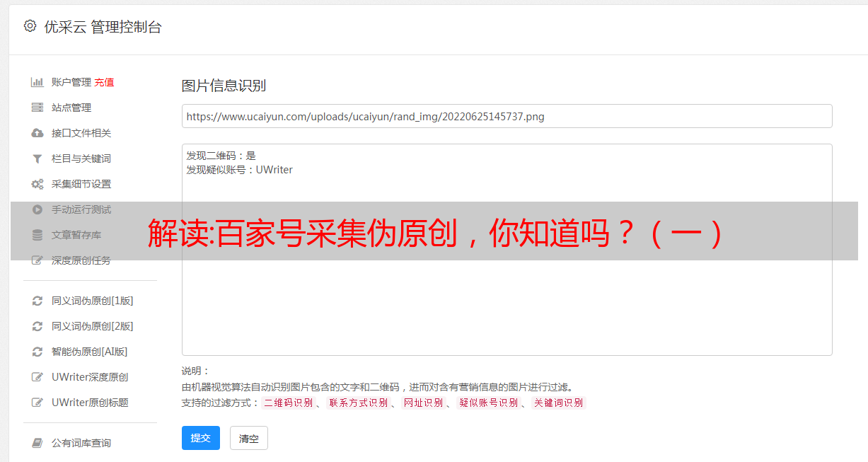Click the 接口文件相关 cloud upload icon

pyautogui.click(x=37, y=133)
